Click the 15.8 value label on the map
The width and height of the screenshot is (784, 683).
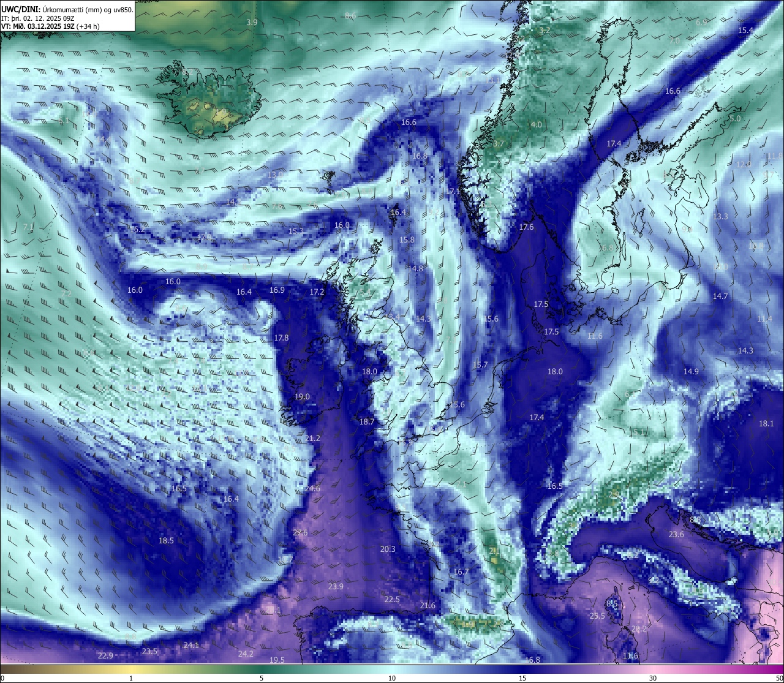(407, 240)
